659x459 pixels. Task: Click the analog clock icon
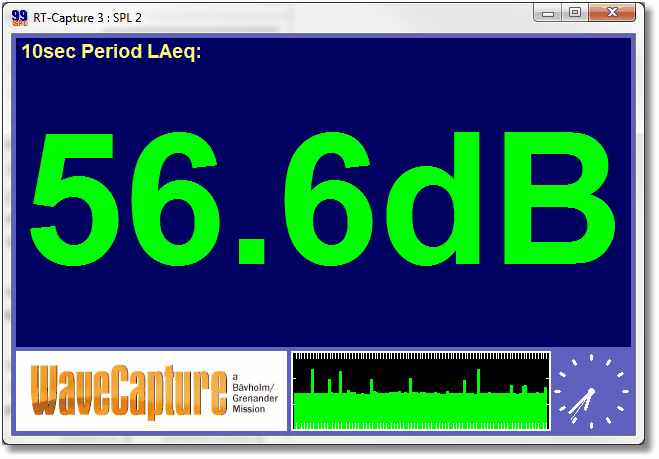click(591, 391)
